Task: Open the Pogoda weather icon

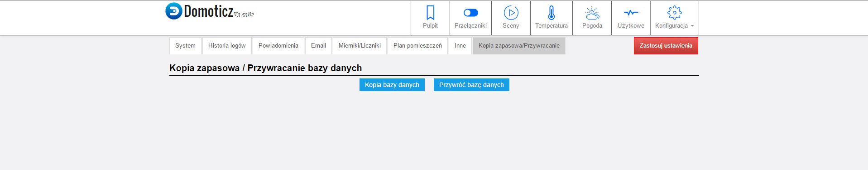Action: click(x=592, y=13)
